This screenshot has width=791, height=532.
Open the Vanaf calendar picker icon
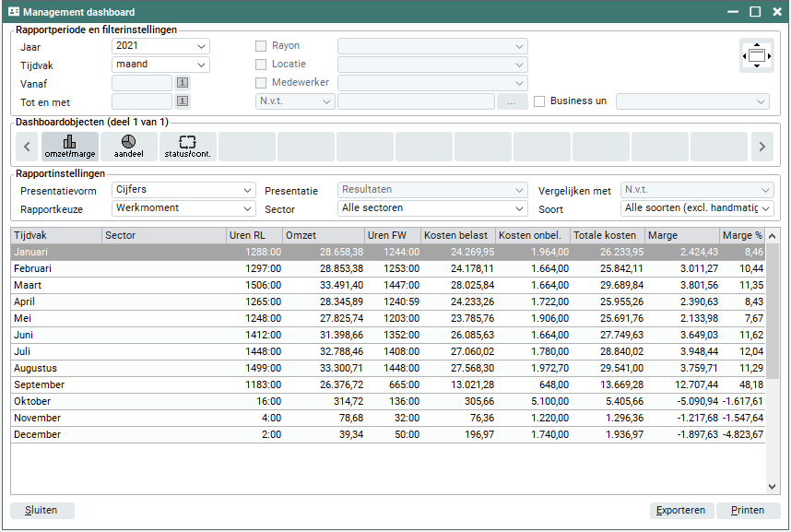click(183, 83)
